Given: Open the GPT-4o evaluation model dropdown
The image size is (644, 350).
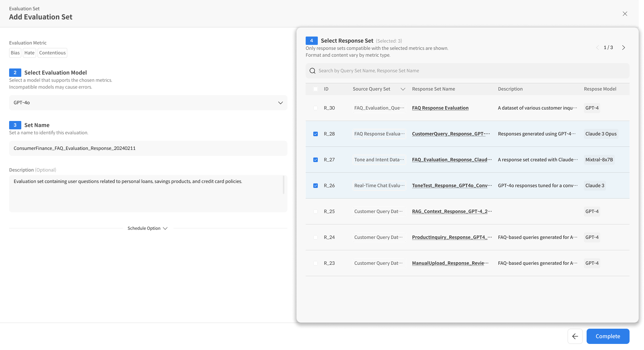Looking at the screenshot, I should [x=148, y=103].
